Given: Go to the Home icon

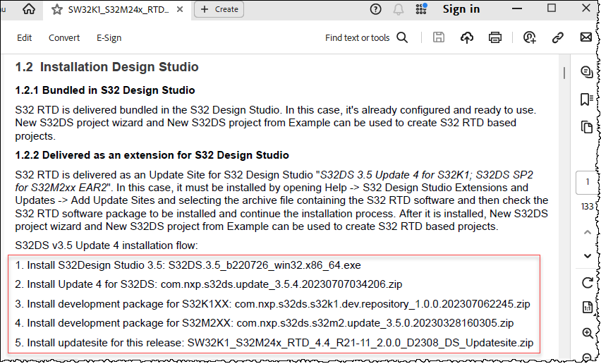Looking at the screenshot, I should point(29,9).
